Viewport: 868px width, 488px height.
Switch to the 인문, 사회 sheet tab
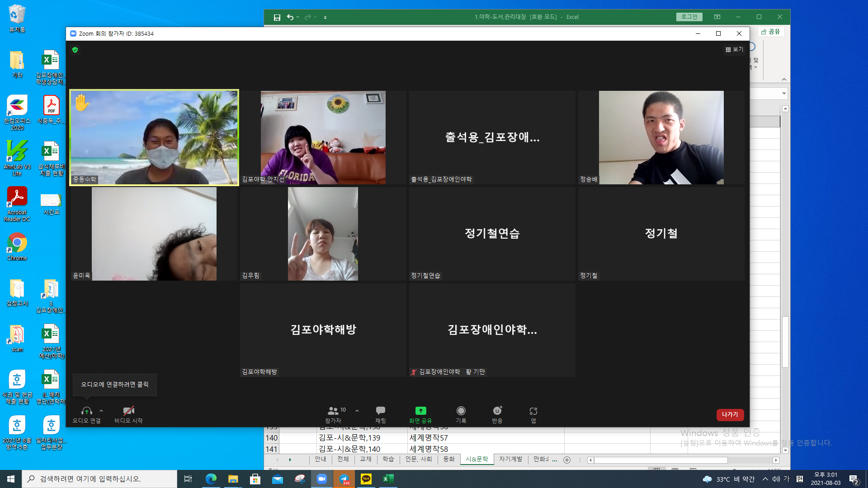(419, 459)
